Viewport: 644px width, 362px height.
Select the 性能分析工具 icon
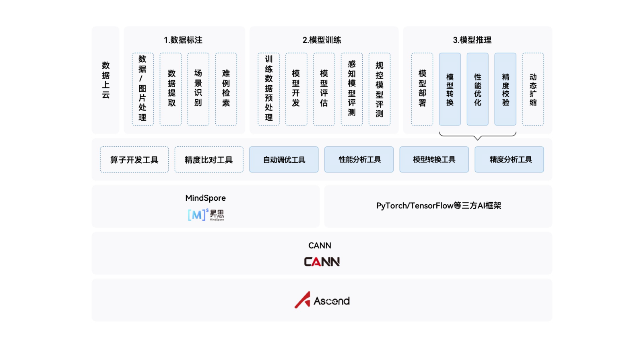(x=359, y=159)
